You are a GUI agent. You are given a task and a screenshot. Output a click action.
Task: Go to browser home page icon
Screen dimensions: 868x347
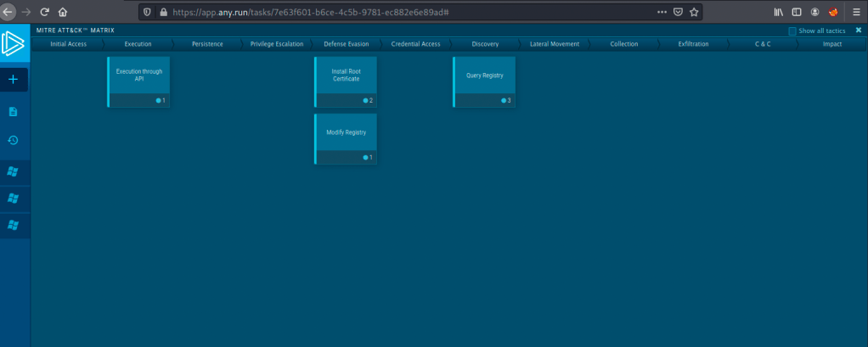click(63, 12)
